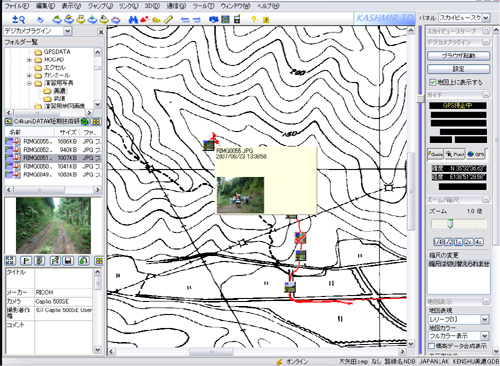
Task: Open the ツール(T) menu
Action: click(203, 6)
